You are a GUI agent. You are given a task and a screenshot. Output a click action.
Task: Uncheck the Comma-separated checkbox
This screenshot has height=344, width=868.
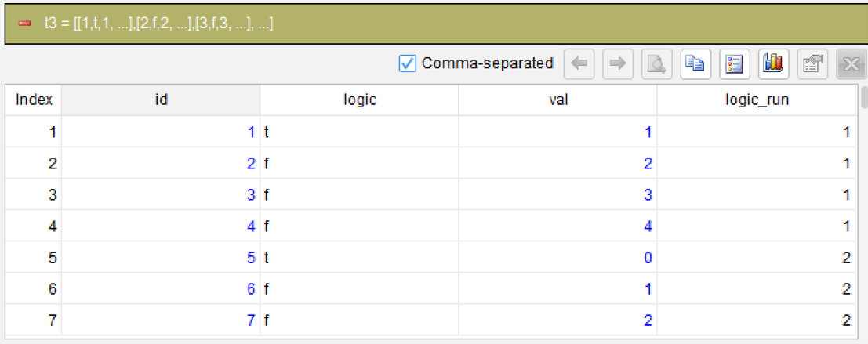click(x=408, y=63)
